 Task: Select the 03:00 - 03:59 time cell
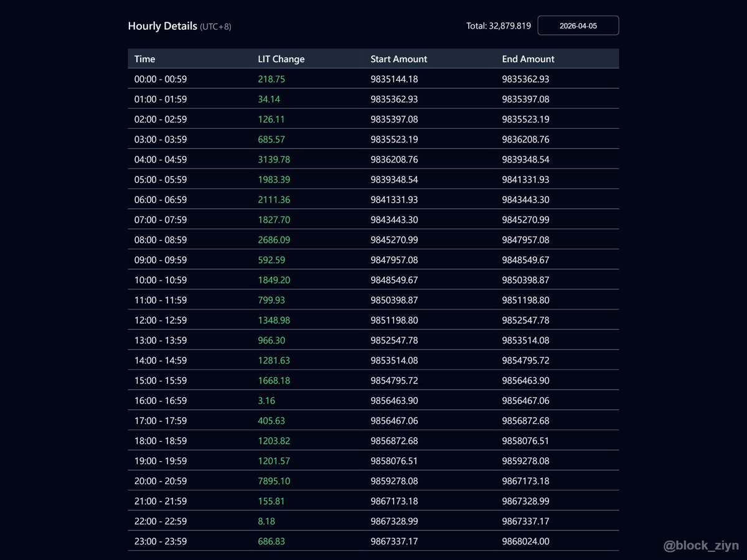click(x=161, y=139)
